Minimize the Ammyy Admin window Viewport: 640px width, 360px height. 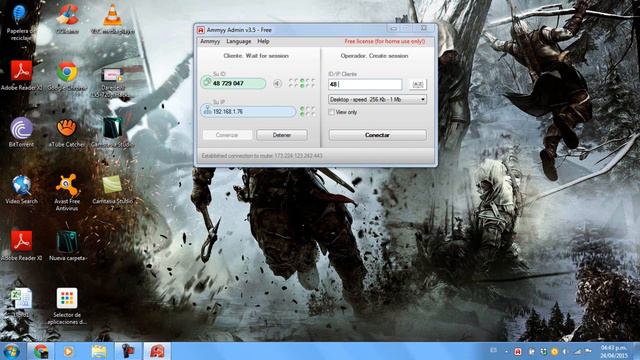(393, 29)
